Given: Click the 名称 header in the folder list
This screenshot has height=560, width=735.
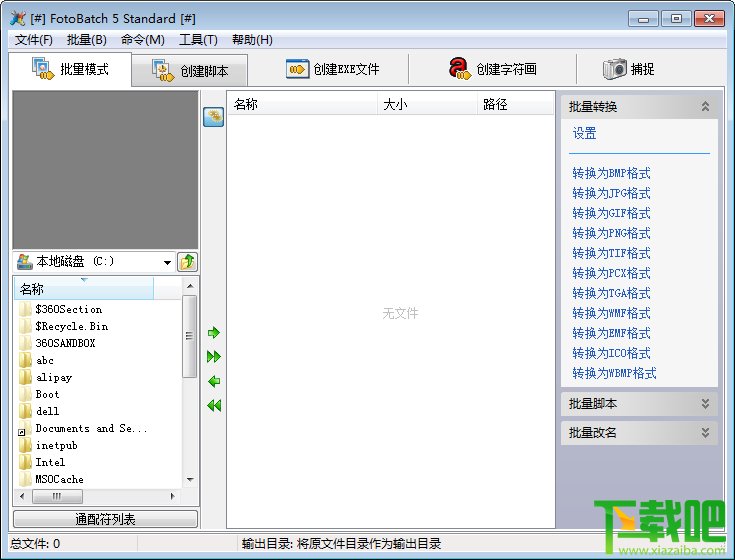Looking at the screenshot, I should pyautogui.click(x=84, y=289).
